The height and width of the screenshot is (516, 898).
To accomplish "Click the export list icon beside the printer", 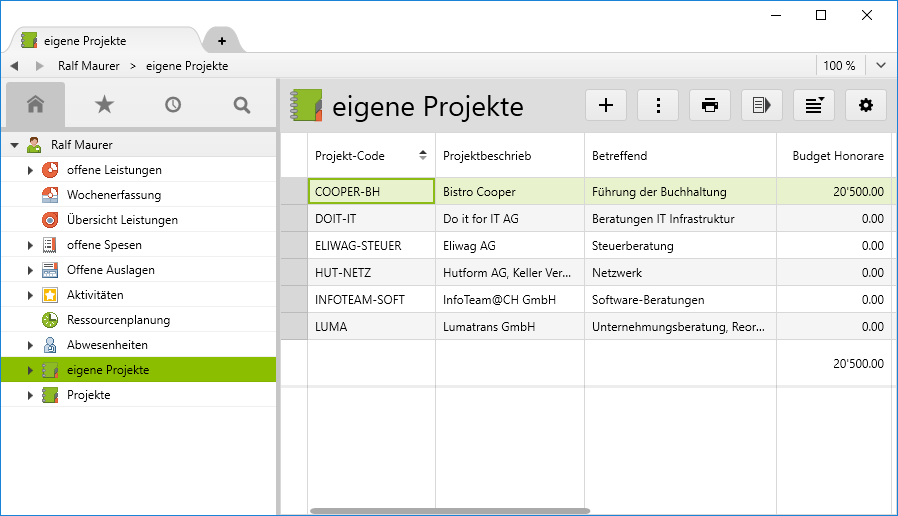I will point(762,105).
